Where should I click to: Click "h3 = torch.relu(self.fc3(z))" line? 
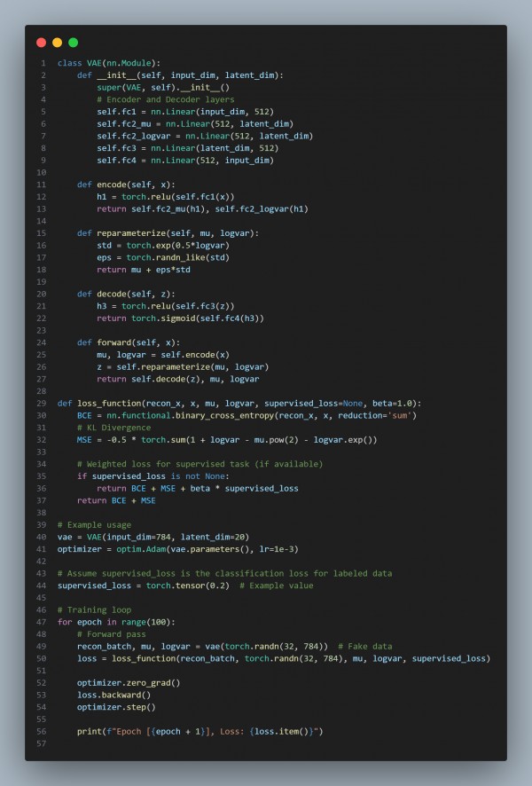(x=165, y=306)
